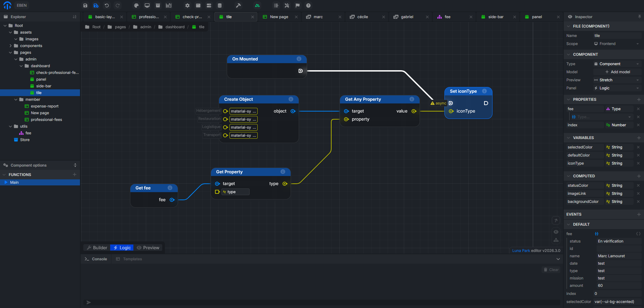
Task: Add new property with PROPERTIES plus
Action: pyautogui.click(x=639, y=99)
